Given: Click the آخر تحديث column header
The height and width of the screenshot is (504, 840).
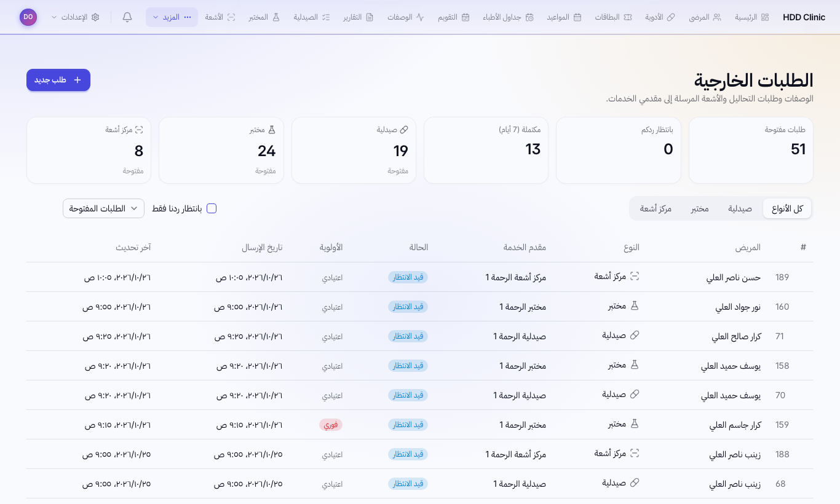Looking at the screenshot, I should 133,247.
